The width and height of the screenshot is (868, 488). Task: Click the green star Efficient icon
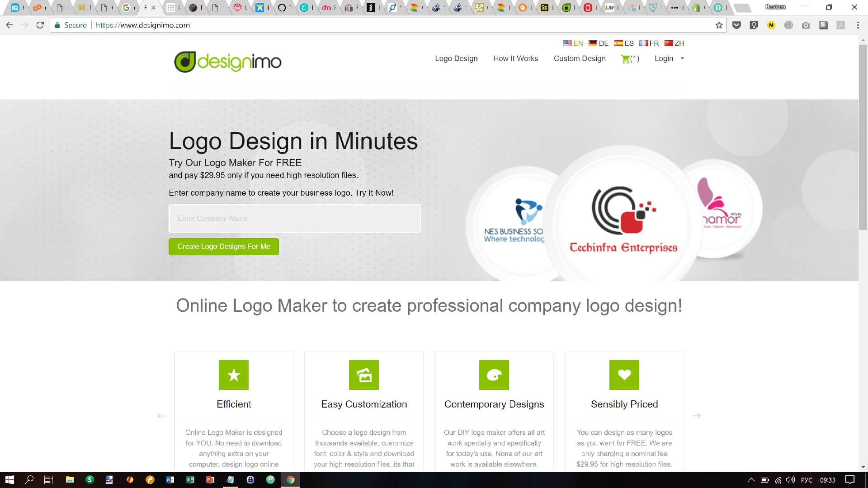[x=234, y=375]
